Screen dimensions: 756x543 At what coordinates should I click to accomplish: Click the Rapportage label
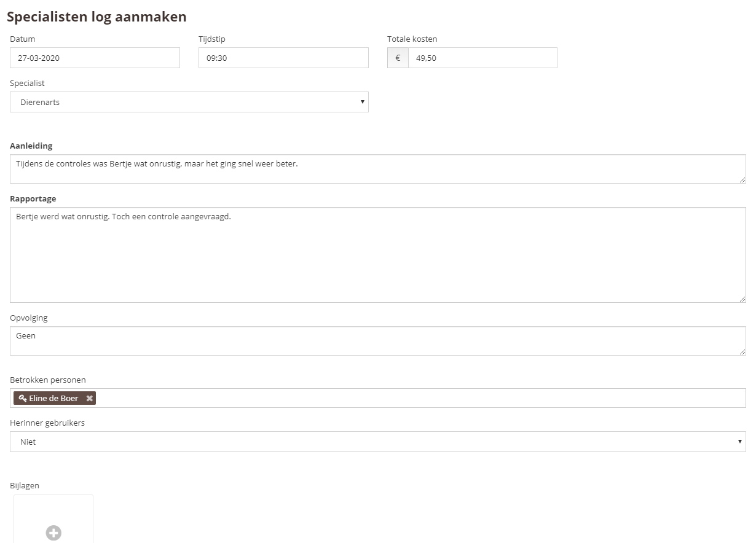click(33, 199)
